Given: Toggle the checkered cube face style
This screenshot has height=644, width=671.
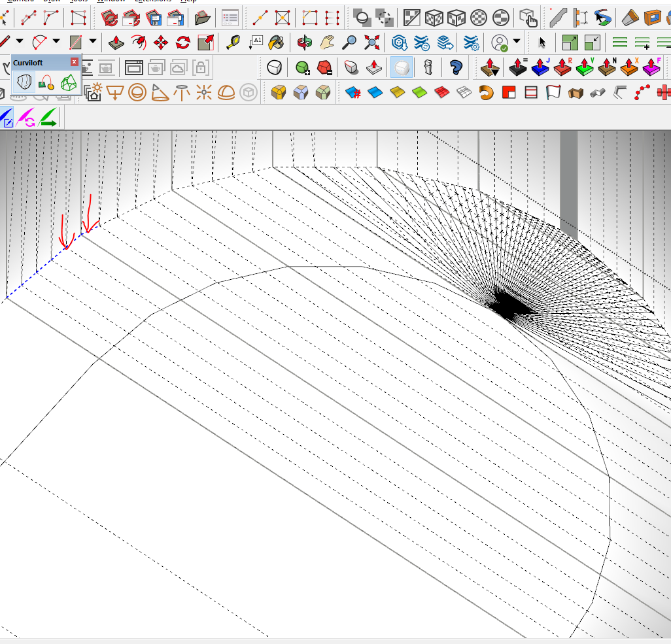Looking at the screenshot, I should point(434,18).
